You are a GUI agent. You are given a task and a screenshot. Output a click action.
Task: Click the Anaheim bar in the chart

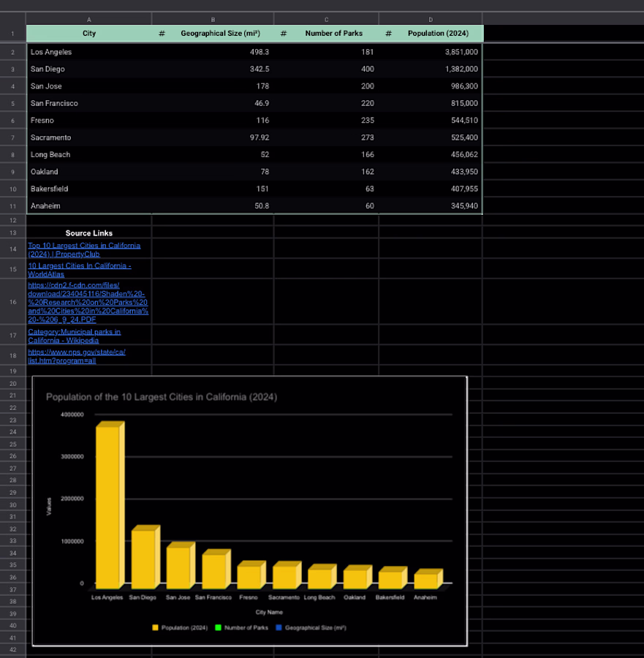point(428,579)
